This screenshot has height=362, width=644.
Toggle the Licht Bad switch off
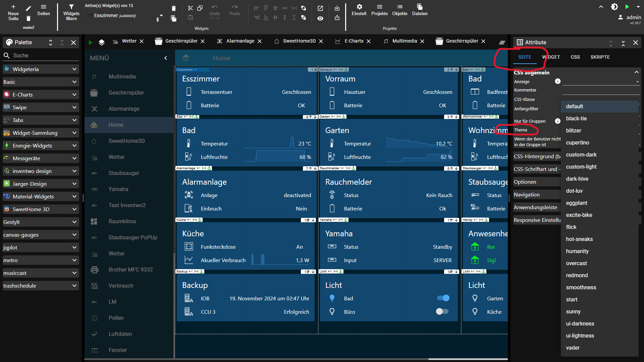click(443, 298)
